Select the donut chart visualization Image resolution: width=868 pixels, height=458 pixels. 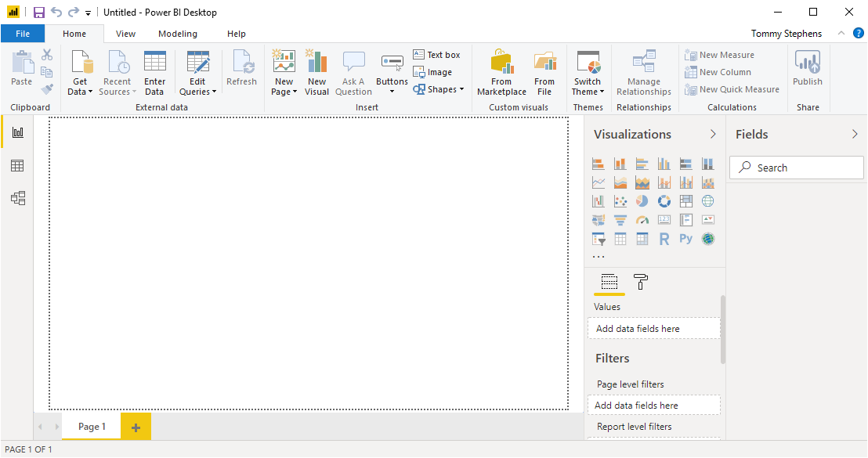click(664, 201)
